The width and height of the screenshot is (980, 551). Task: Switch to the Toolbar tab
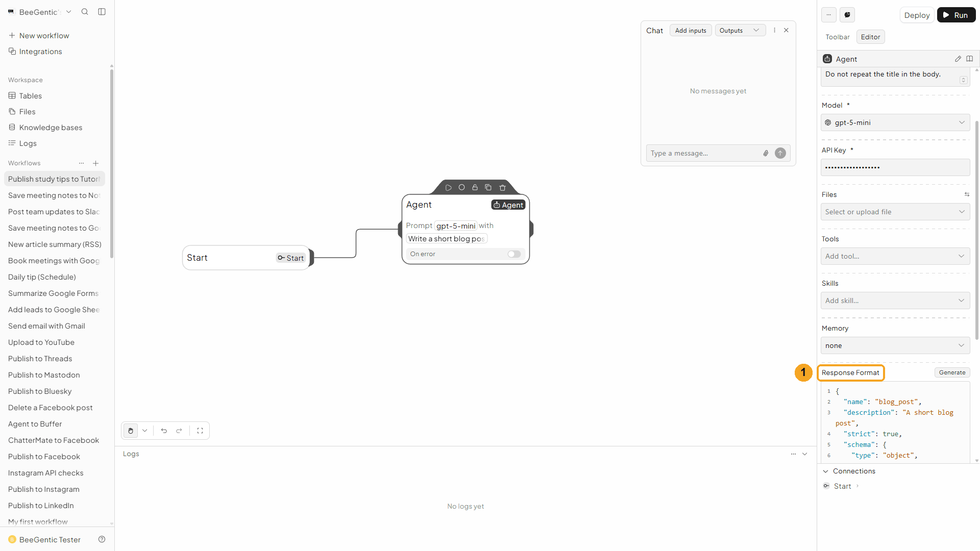(838, 37)
